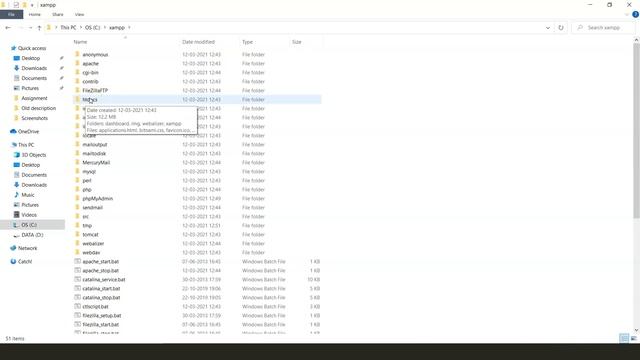This screenshot has height=360, width=640.
Task: Select the php folder
Action: 87,189
